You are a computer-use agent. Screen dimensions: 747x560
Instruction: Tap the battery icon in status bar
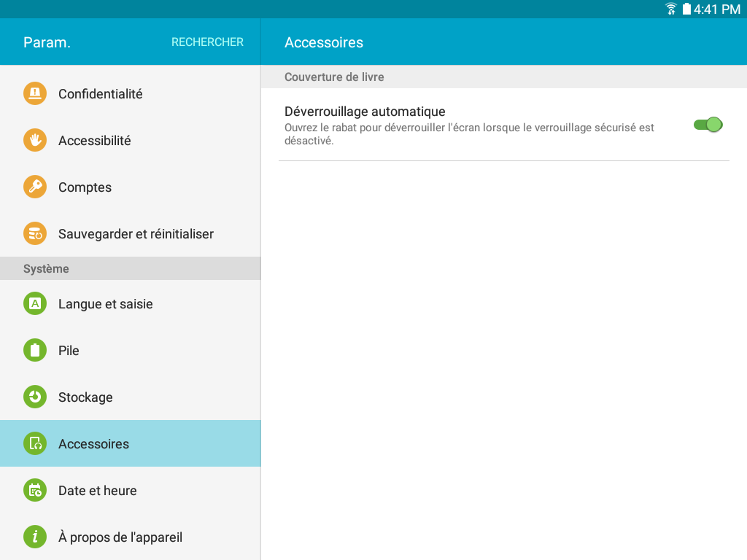pyautogui.click(x=686, y=9)
